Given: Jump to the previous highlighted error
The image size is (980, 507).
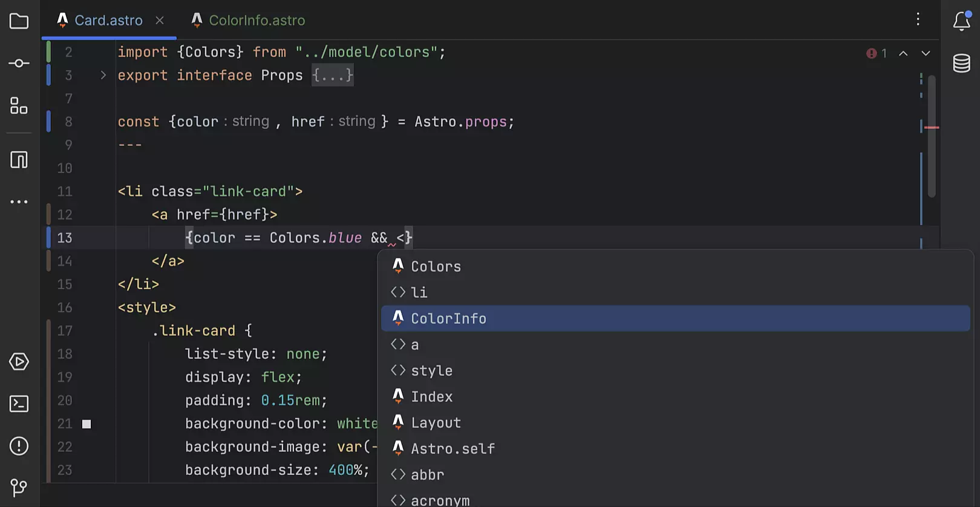Looking at the screenshot, I should pyautogui.click(x=903, y=53).
